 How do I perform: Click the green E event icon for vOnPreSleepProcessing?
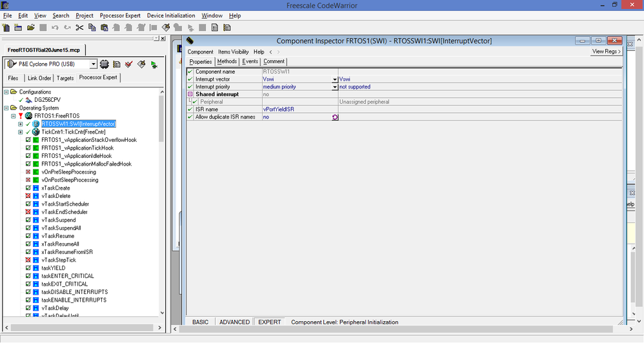[35, 172]
